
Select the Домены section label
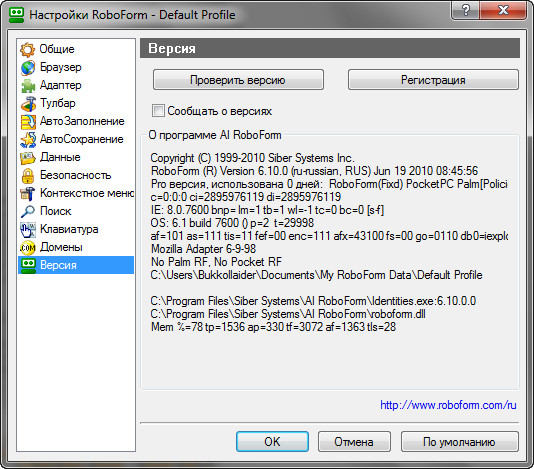(x=61, y=247)
